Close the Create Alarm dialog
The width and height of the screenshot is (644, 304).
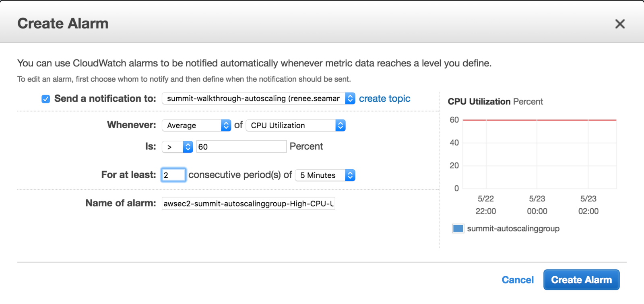620,24
